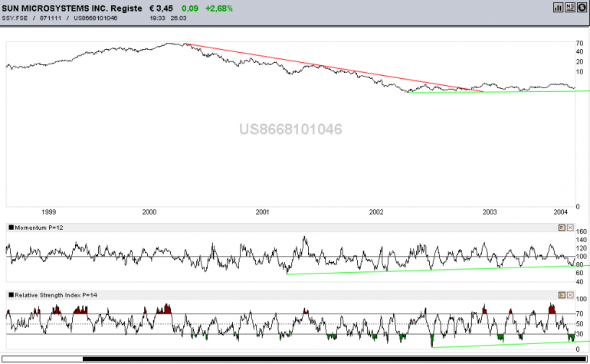Screen dimensions: 590x364
Task: Click the Momentum P=12 panel title
Action: [39, 228]
